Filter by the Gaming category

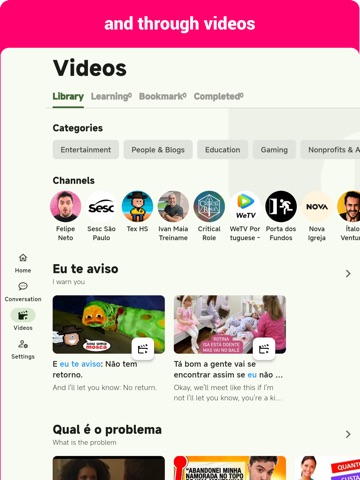(x=274, y=150)
